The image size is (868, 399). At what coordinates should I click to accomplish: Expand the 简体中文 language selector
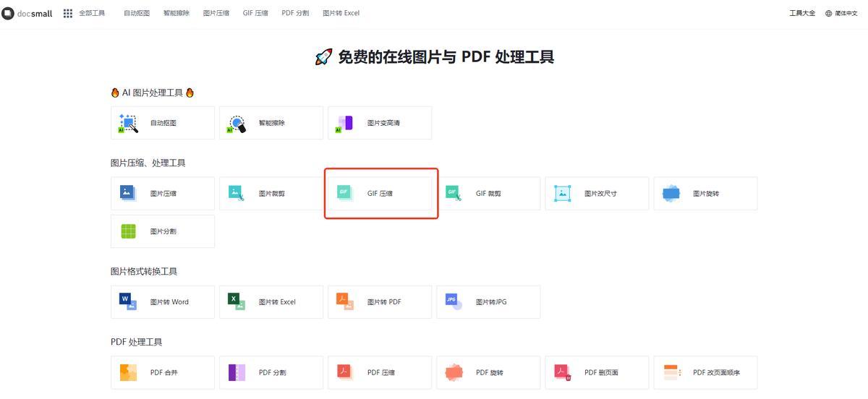(841, 13)
